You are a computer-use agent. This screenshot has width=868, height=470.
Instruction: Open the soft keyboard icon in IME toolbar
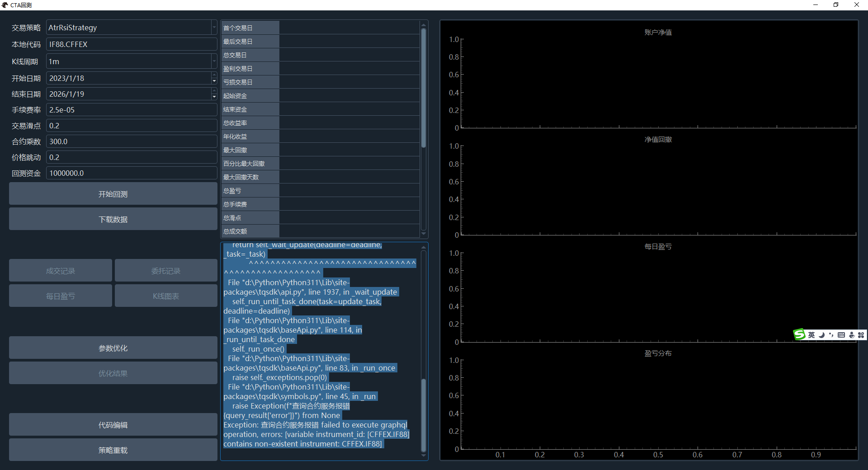pos(841,335)
